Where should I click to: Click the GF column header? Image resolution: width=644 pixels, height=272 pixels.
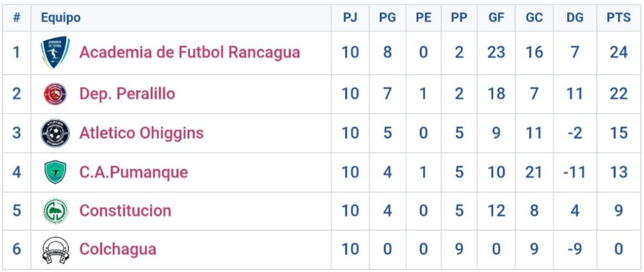point(496,18)
